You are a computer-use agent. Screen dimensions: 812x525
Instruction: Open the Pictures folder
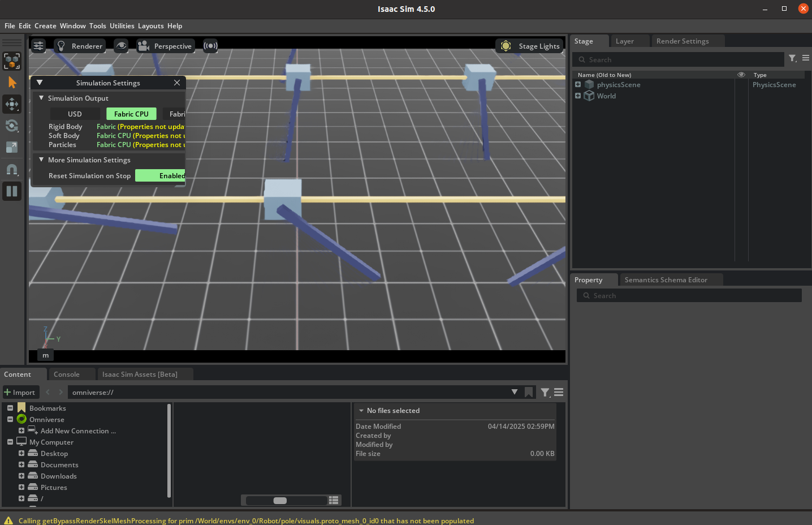click(x=54, y=488)
